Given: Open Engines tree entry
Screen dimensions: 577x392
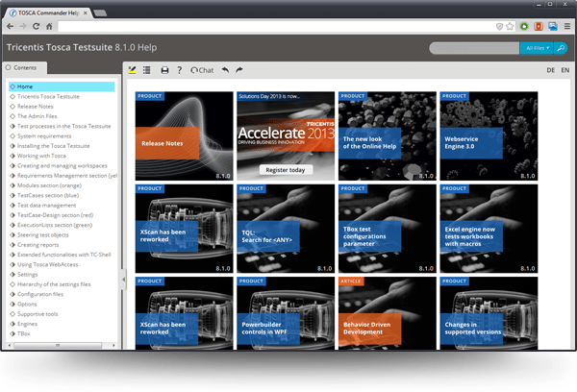Looking at the screenshot, I should pyautogui.click(x=27, y=324).
